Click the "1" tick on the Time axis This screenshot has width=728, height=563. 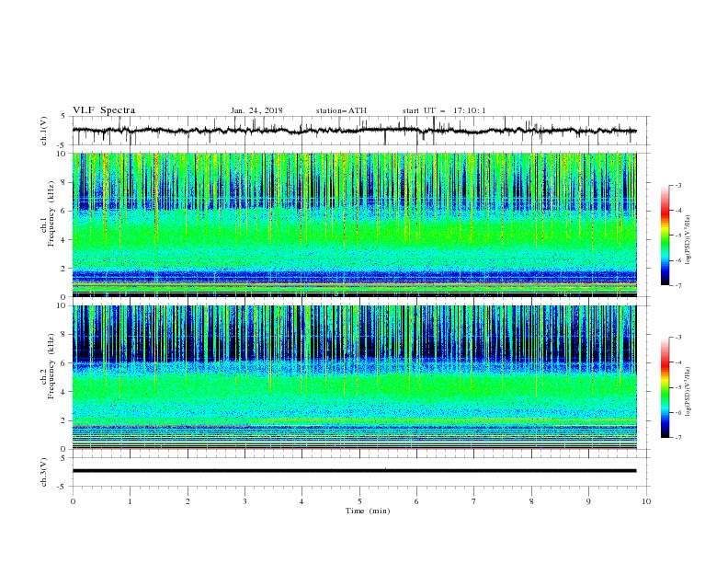coord(130,501)
